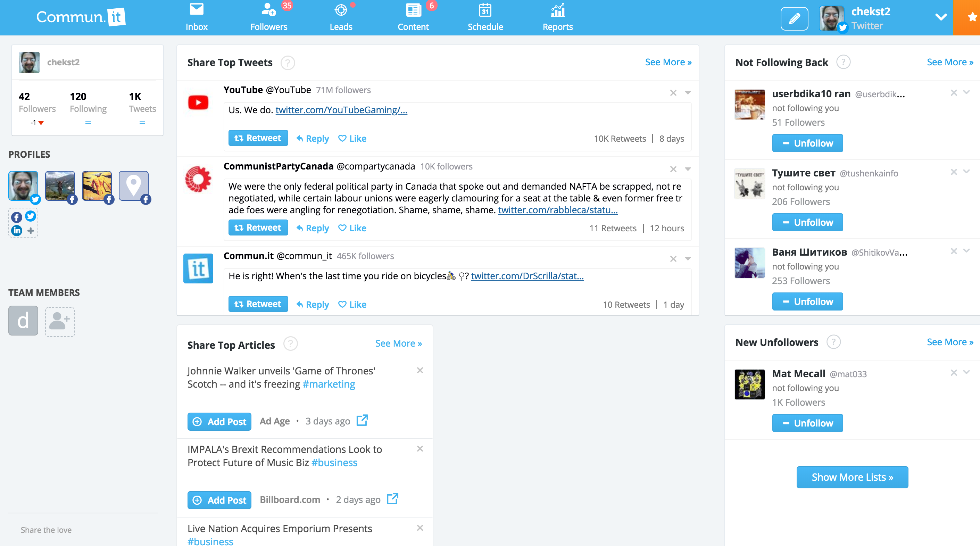
Task: Open the Inbox tab
Action: (x=196, y=17)
